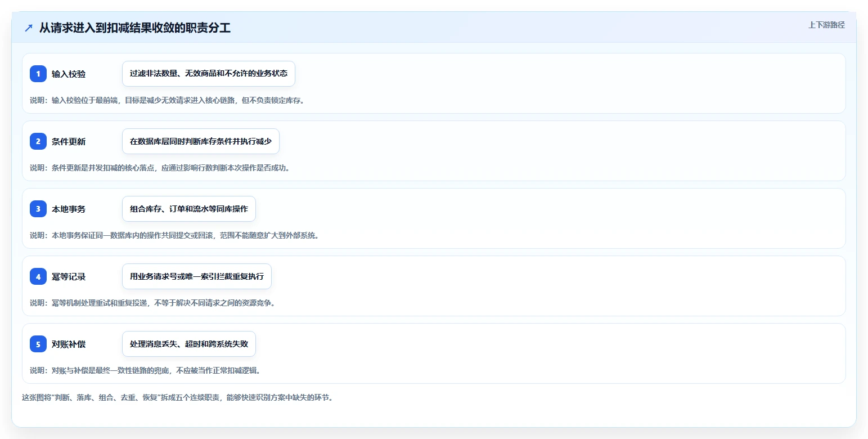Click the note starting 说明：幂等机制处理重试
868x439 pixels.
point(152,303)
